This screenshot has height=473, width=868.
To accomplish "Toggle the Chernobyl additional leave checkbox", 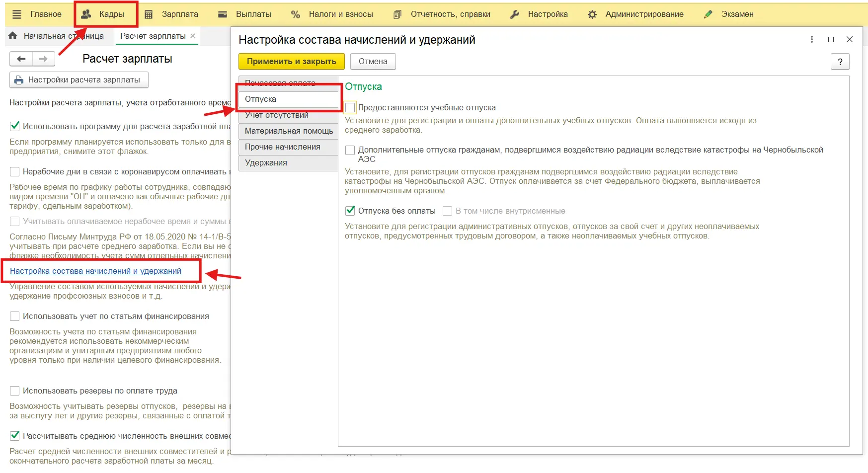I will tap(350, 150).
